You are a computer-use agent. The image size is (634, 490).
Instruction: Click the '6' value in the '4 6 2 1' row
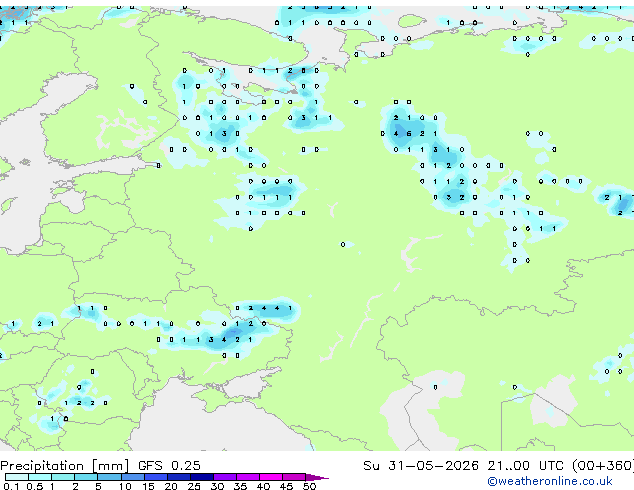[409, 133]
